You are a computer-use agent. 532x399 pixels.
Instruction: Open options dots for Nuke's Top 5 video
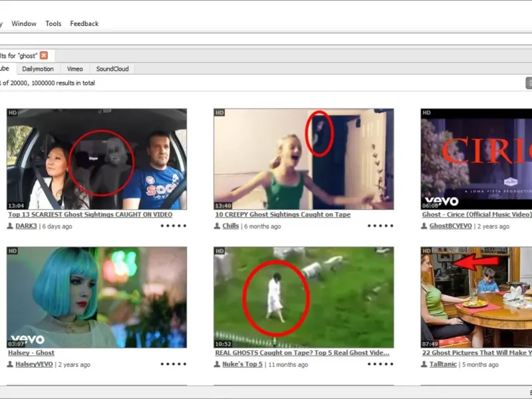point(380,364)
